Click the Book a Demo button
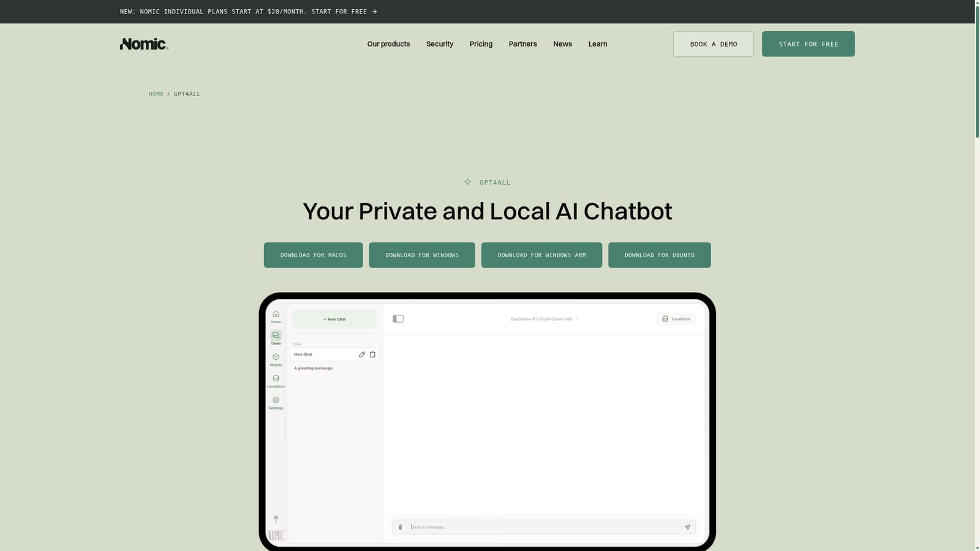The image size is (980, 551). [x=714, y=44]
